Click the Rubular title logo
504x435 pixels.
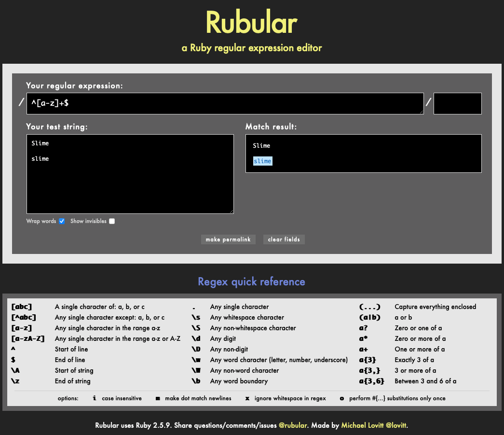coord(252,22)
